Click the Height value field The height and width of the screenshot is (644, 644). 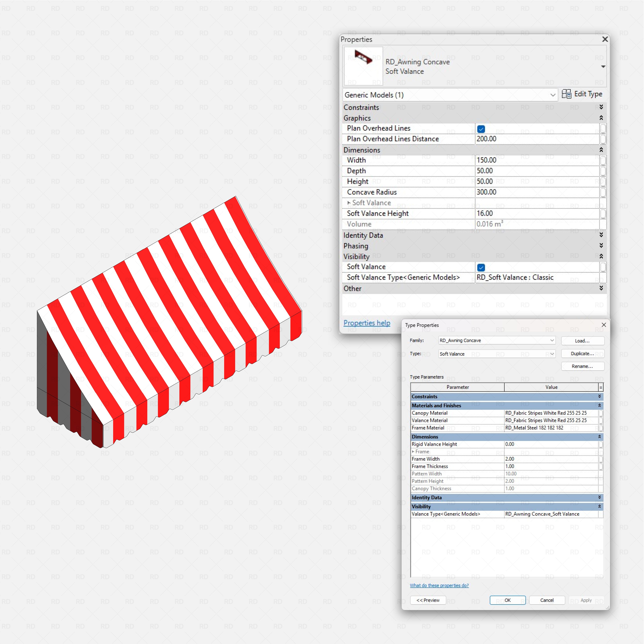[x=537, y=182]
